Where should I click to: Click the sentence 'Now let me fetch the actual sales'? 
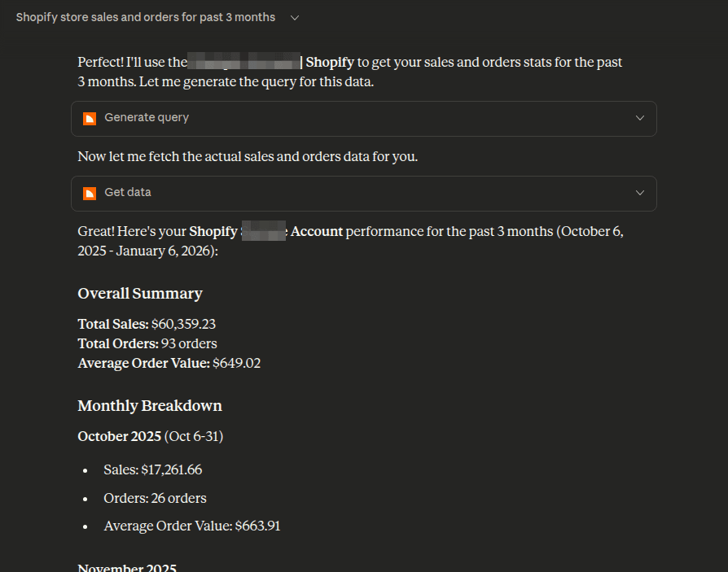click(248, 156)
